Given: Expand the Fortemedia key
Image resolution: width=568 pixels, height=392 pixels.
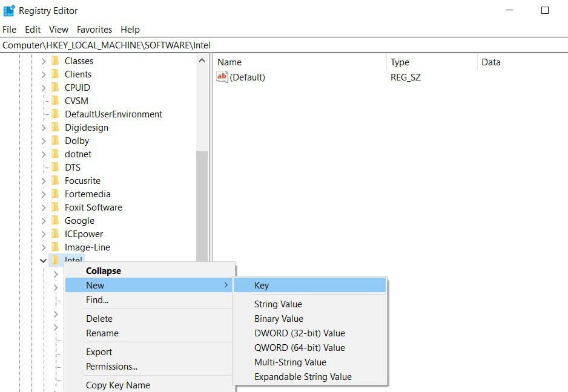Looking at the screenshot, I should (x=44, y=194).
